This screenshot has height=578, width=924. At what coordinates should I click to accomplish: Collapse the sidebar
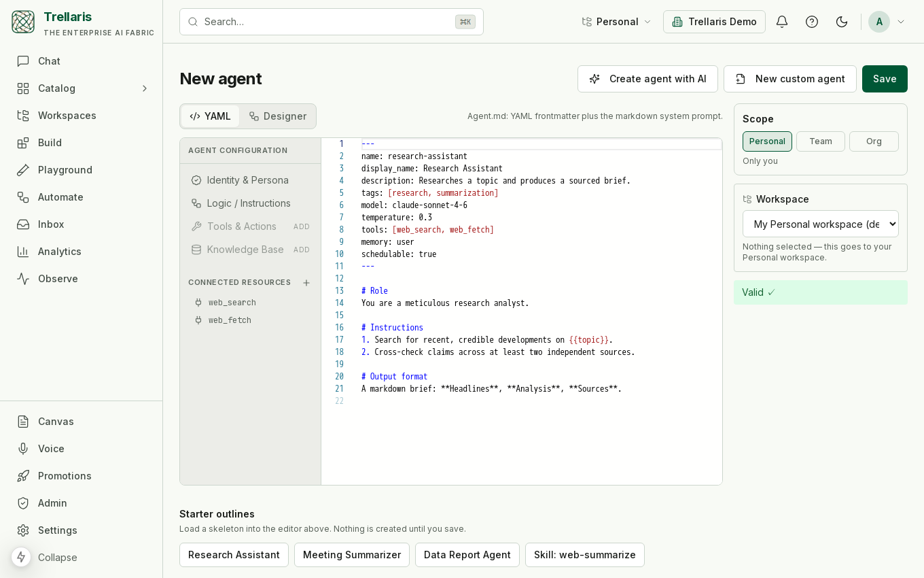pos(58,558)
